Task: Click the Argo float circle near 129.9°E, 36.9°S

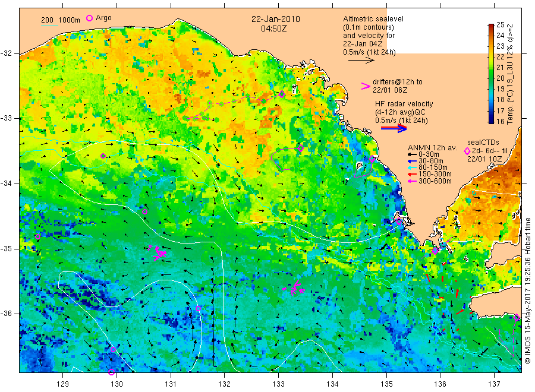Action: 111,372
